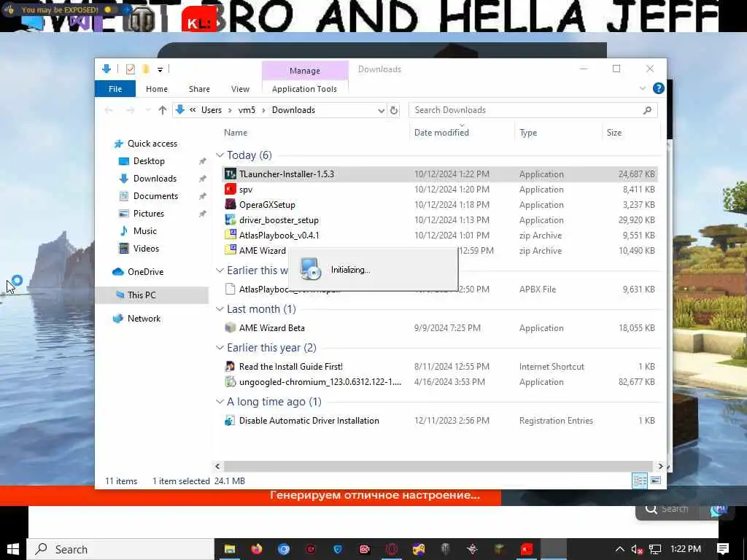Collapse the Earlier this year (2) group
The width and height of the screenshot is (747, 560).
[x=220, y=348]
